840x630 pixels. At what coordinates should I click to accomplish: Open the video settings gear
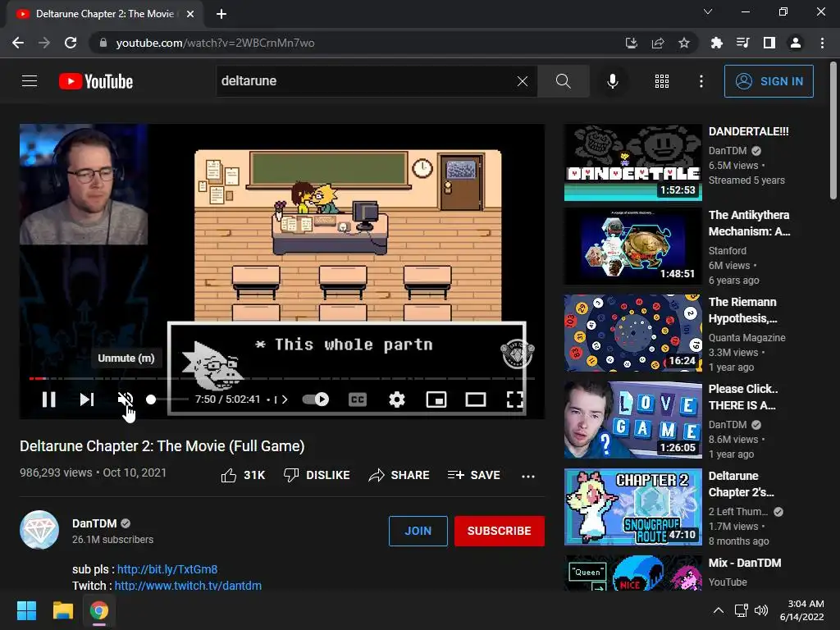pyautogui.click(x=396, y=399)
